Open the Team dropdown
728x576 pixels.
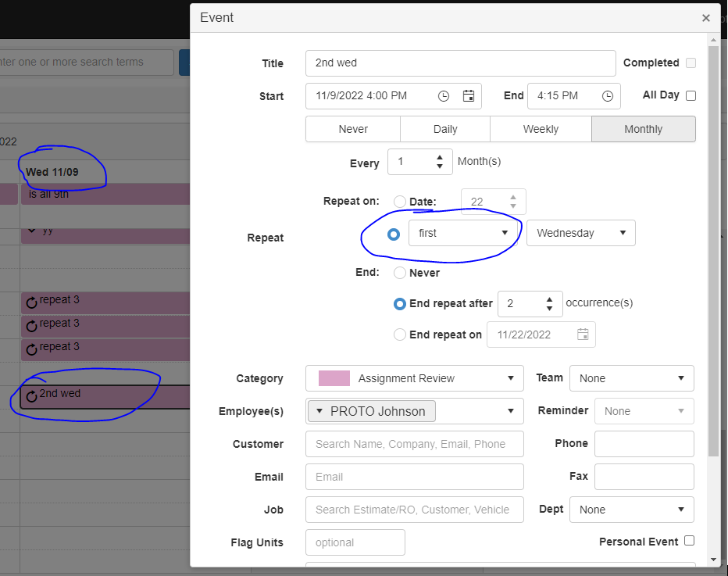coord(631,378)
